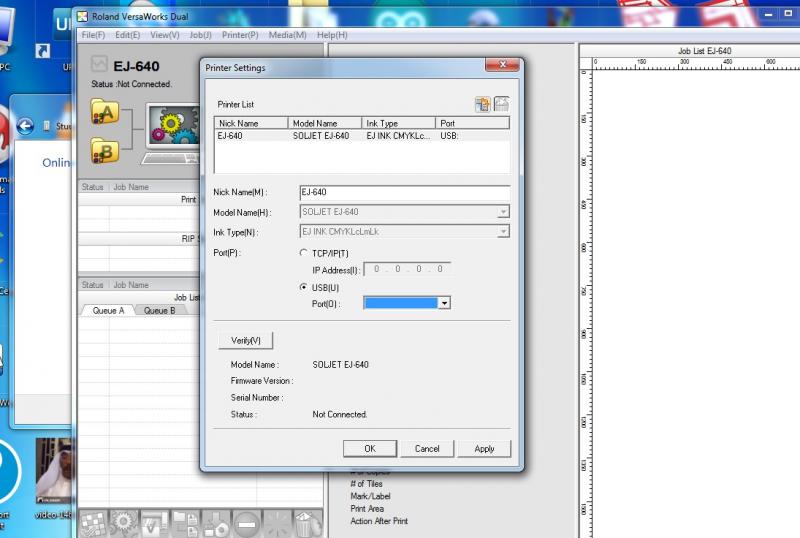Switch to the Queue A tab

click(108, 310)
